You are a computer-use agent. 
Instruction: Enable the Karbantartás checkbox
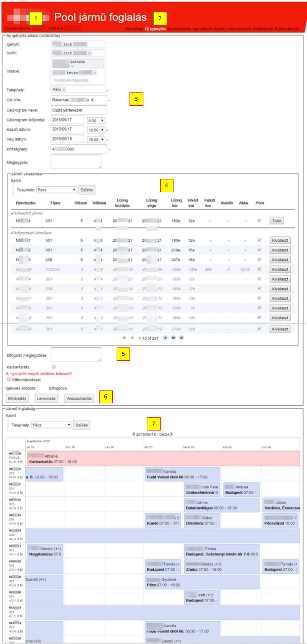point(61,367)
